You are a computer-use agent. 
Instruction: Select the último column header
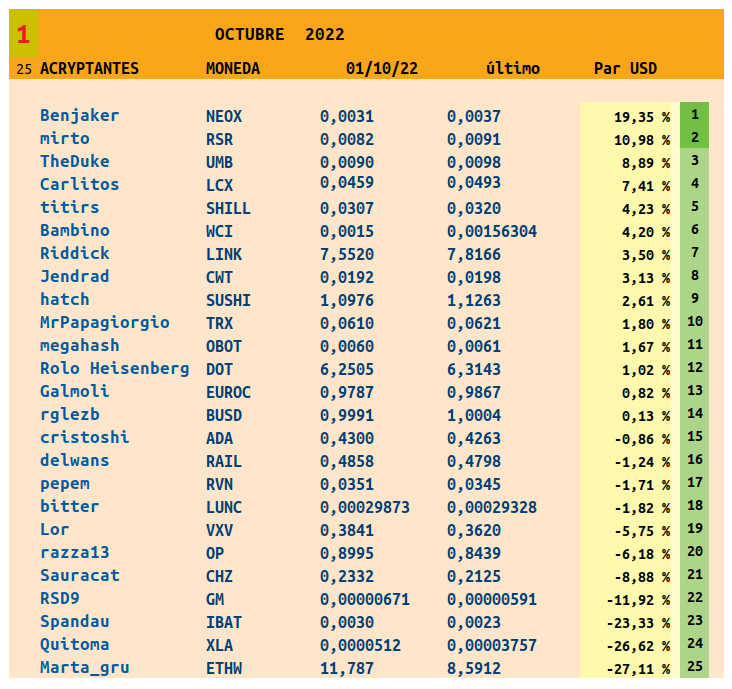point(512,69)
